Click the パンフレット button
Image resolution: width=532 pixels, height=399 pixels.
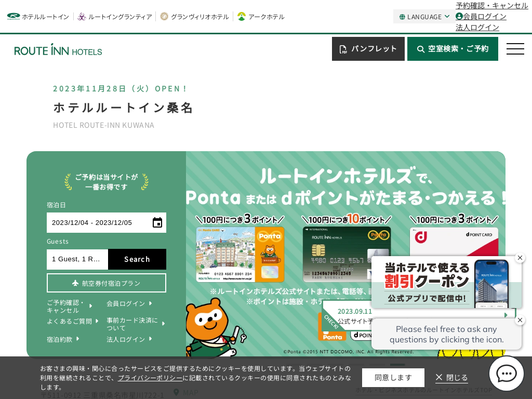point(368,49)
